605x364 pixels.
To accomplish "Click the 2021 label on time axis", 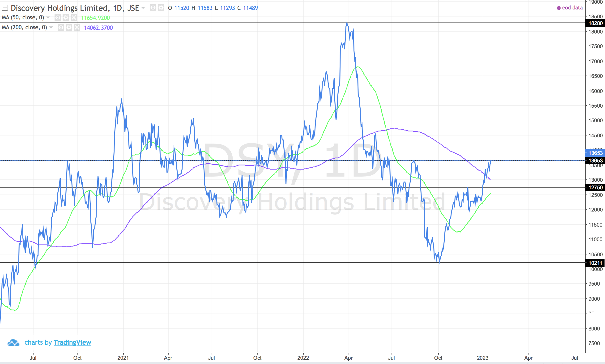I will 123,358.
